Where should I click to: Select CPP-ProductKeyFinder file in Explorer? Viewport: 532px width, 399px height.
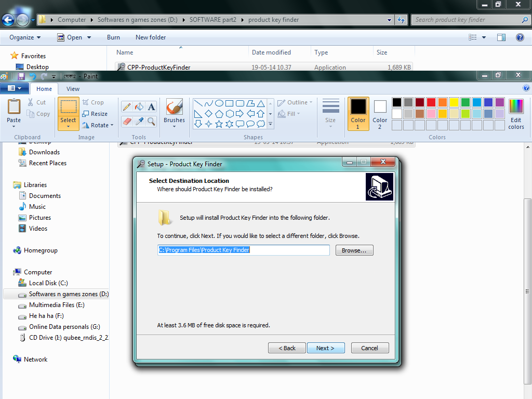click(159, 67)
